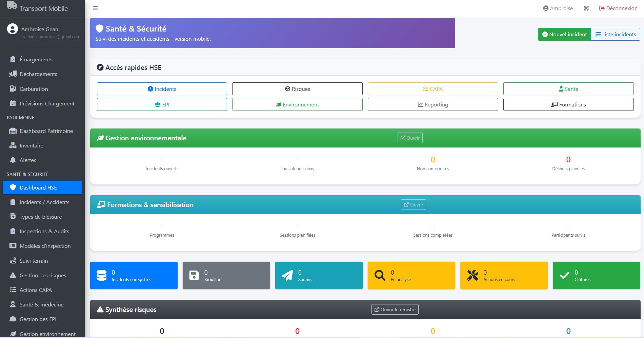Open the Émargements section from sidebar

click(x=36, y=59)
